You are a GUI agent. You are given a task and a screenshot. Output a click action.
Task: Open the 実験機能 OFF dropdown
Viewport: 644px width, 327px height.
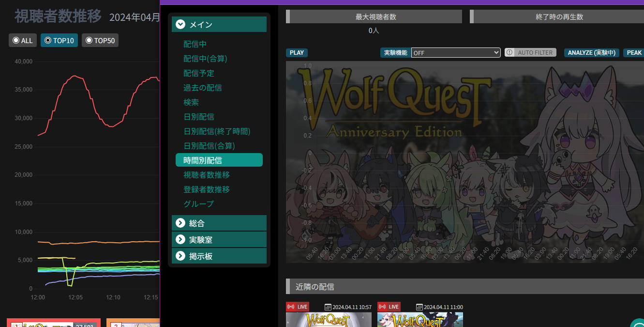(456, 53)
